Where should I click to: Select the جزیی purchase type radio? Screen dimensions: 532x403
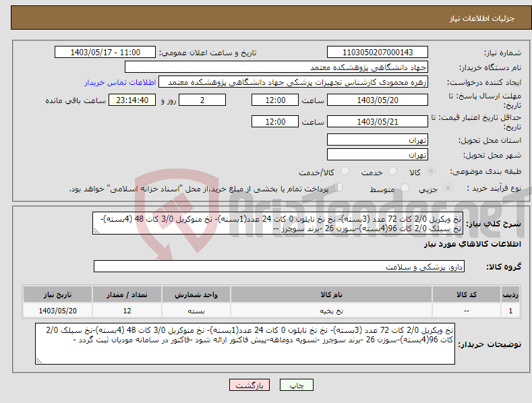(x=448, y=188)
